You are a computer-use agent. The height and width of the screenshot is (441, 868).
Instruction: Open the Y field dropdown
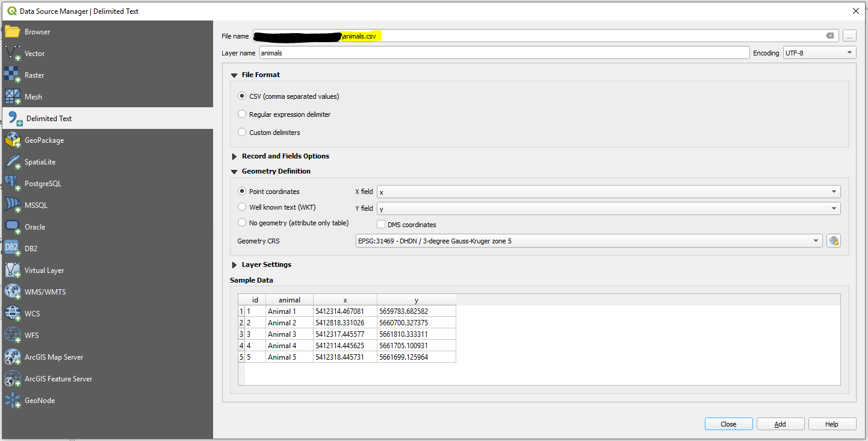pyautogui.click(x=609, y=209)
